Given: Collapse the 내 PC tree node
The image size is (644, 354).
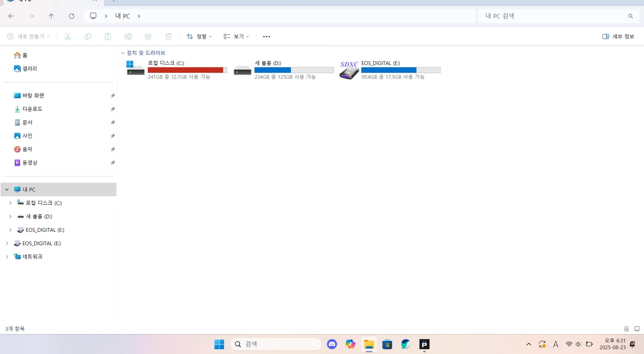Looking at the screenshot, I should 7,190.
